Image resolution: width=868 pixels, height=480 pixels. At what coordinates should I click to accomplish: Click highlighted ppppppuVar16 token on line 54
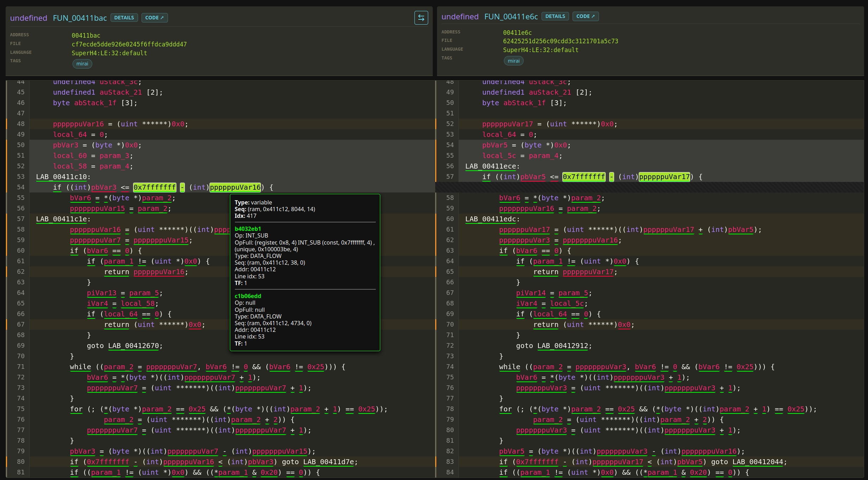click(x=235, y=187)
